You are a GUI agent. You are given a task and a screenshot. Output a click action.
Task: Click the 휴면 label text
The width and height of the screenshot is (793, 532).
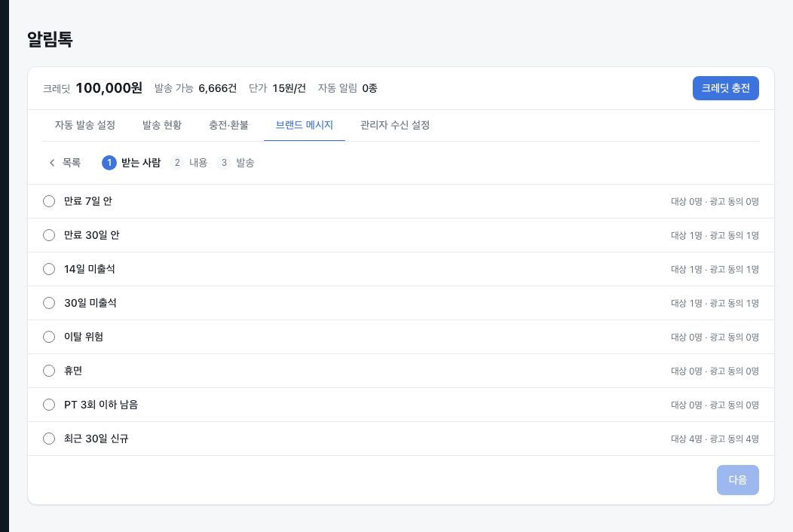[x=73, y=371]
